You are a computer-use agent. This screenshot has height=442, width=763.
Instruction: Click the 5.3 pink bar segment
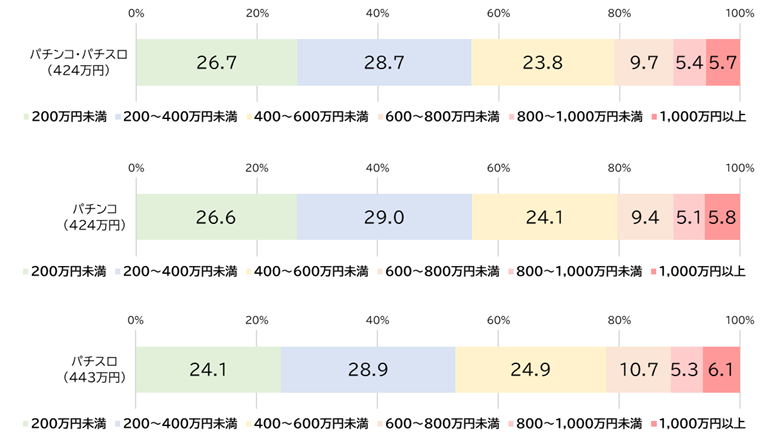click(686, 370)
